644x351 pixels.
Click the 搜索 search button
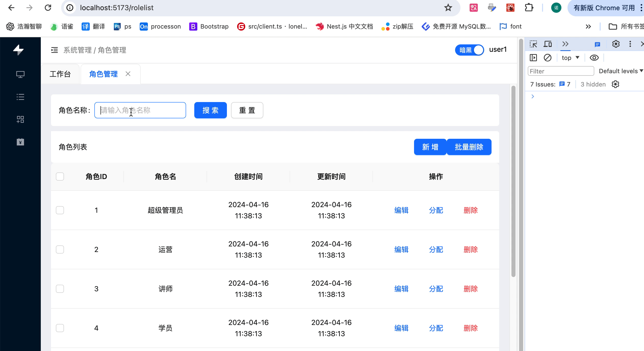[210, 110]
